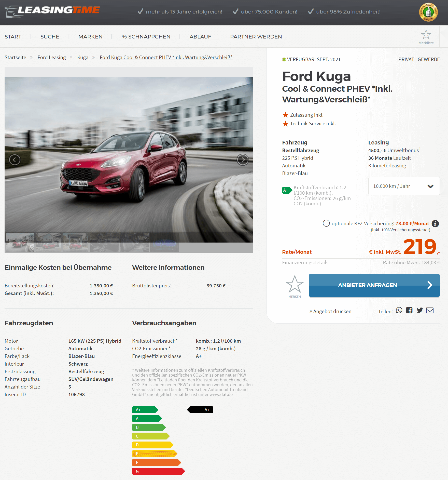
Task: Click Ford Leasing breadcrumb link
Action: pyautogui.click(x=52, y=57)
